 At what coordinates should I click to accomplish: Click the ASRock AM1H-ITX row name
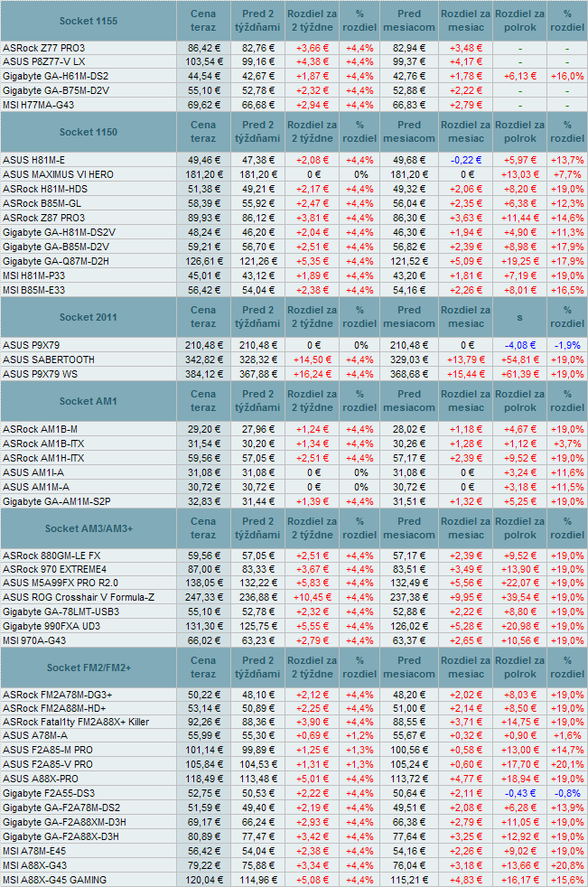43,458
